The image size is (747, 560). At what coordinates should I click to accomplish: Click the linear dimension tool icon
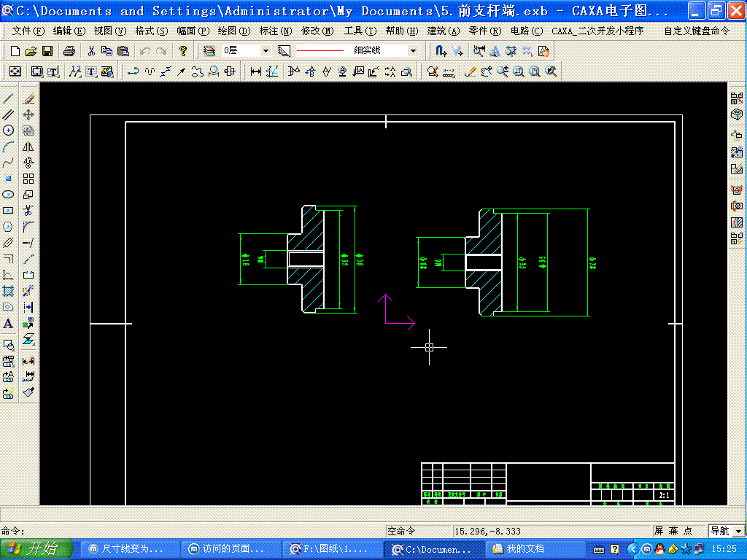point(256,71)
